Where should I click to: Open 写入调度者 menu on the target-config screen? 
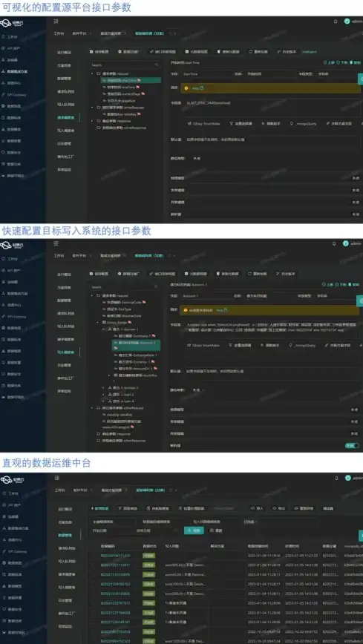(x=66, y=352)
